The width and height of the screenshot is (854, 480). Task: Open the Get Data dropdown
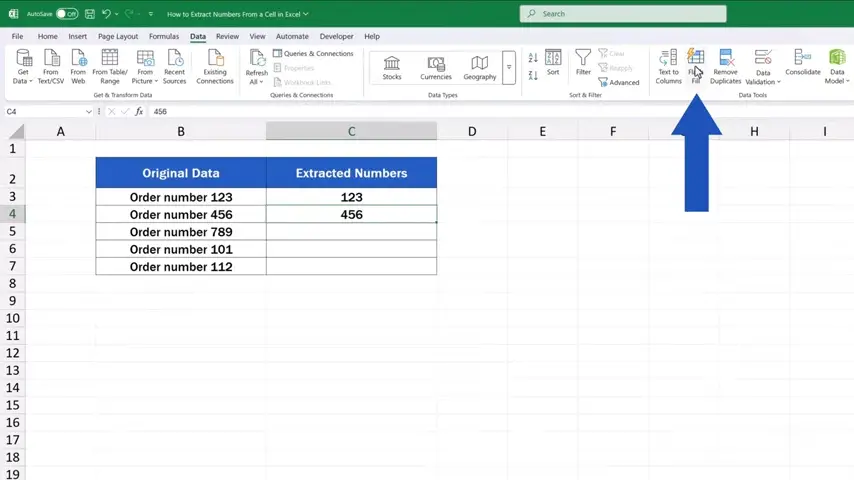click(23, 66)
